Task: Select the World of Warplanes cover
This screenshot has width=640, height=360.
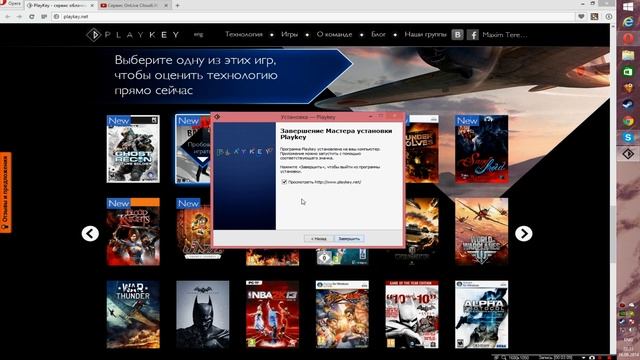Action: (482, 232)
